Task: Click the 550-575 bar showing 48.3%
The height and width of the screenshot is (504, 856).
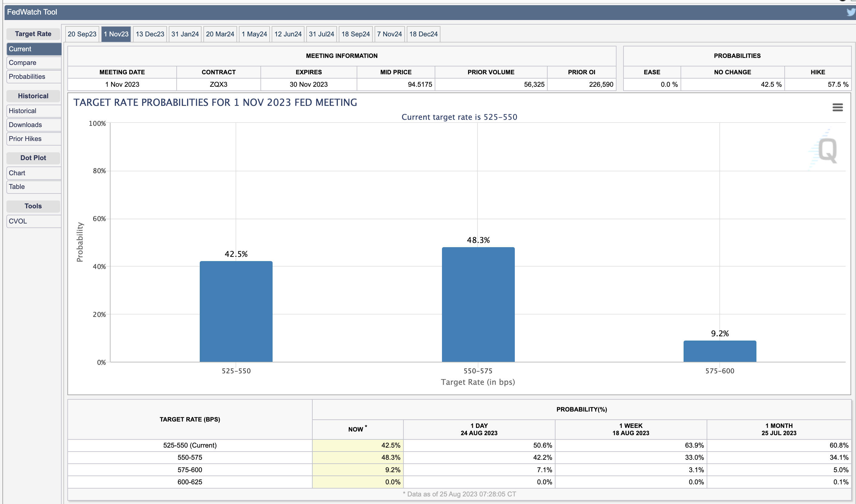Action: pos(478,304)
